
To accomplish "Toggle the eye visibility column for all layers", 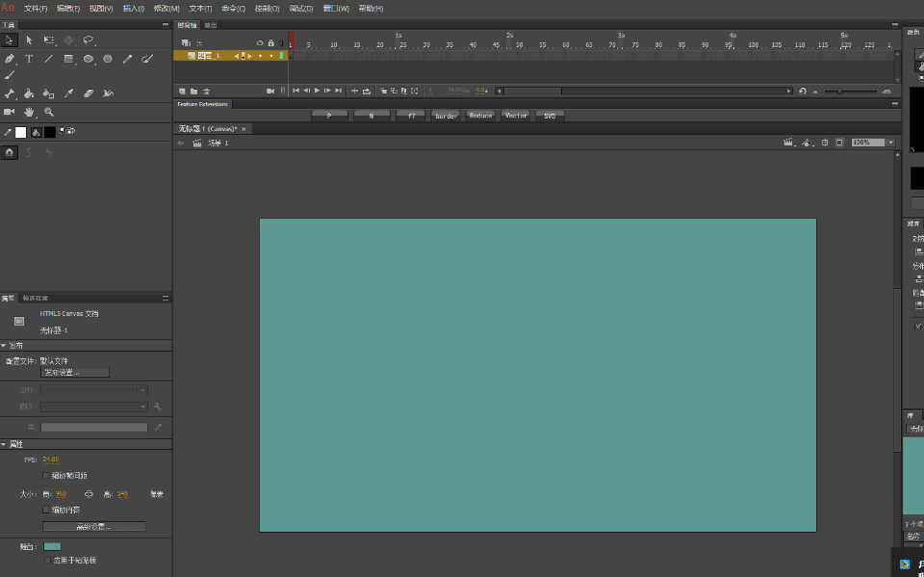I will [x=260, y=43].
